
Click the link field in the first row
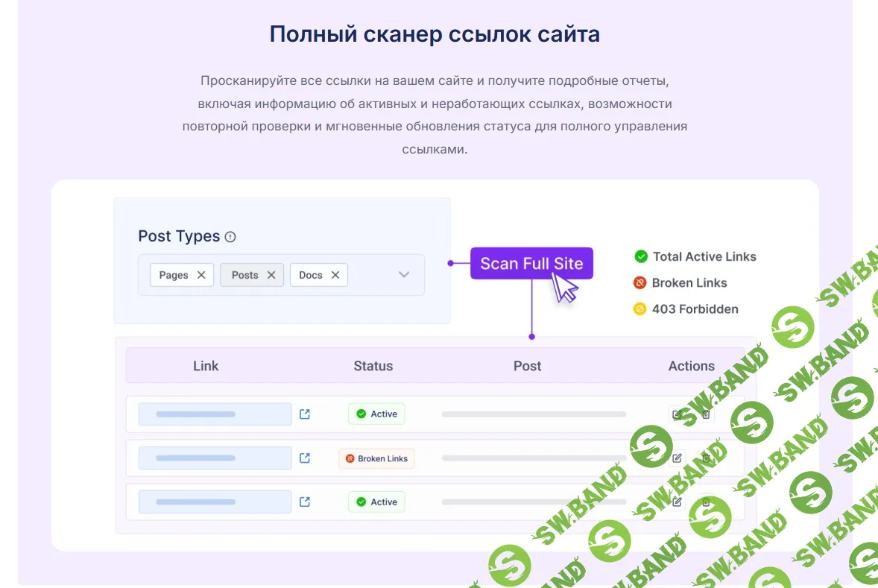coord(215,414)
